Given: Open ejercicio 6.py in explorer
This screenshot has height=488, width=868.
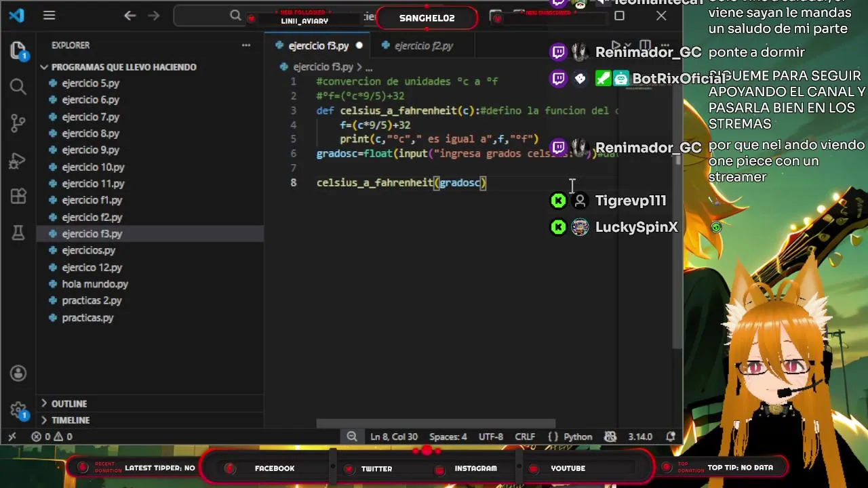Looking at the screenshot, I should pyautogui.click(x=90, y=100).
